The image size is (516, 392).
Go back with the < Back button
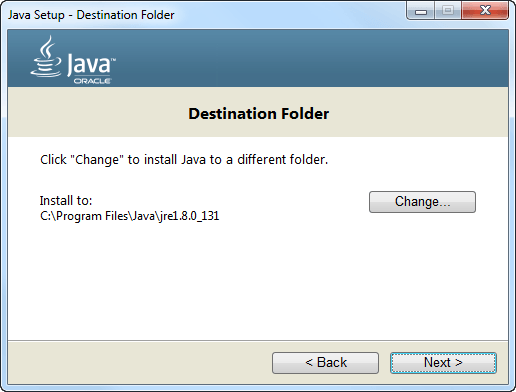(325, 363)
